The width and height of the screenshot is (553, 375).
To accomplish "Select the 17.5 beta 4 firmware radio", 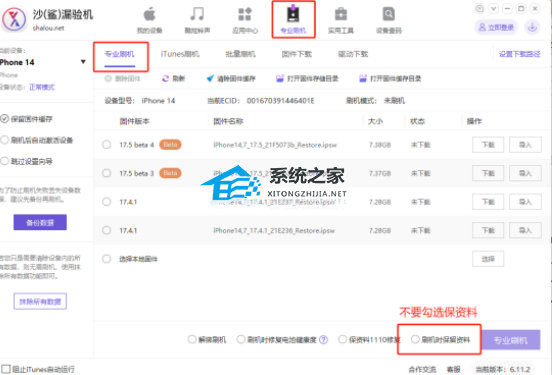I will click(107, 145).
